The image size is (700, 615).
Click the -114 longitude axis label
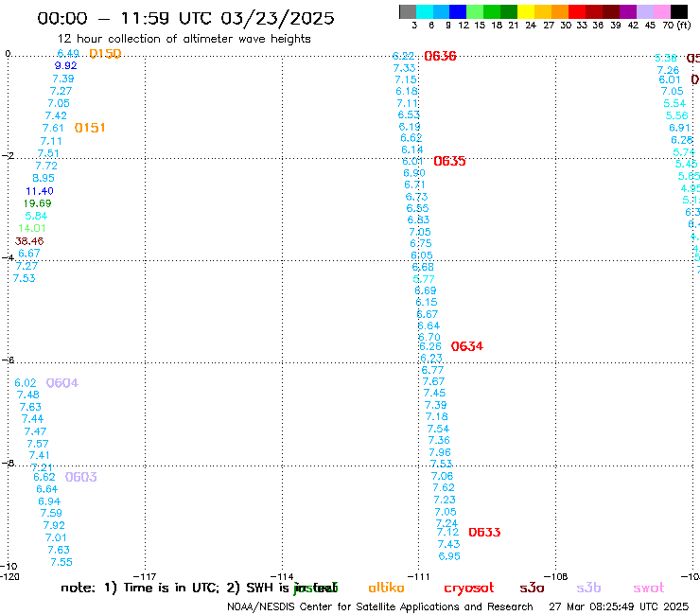[x=282, y=576]
